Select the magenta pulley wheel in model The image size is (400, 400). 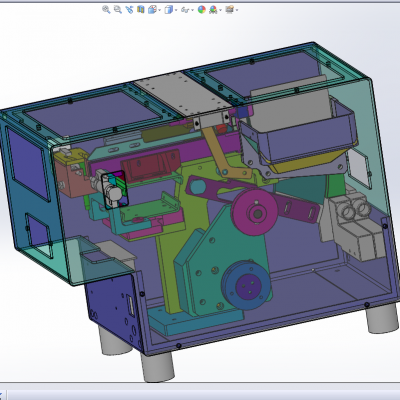click(255, 212)
